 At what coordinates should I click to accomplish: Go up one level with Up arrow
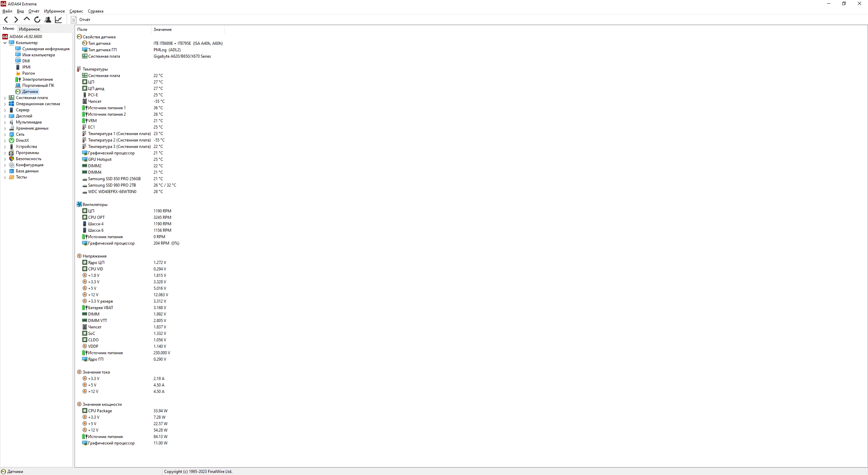tap(27, 19)
